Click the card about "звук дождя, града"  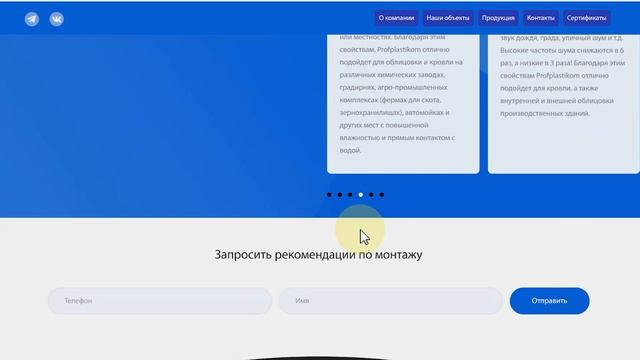564,104
